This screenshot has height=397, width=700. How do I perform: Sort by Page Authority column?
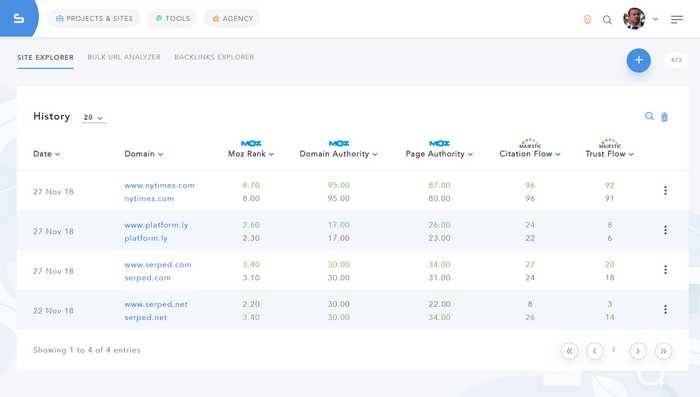pyautogui.click(x=439, y=154)
